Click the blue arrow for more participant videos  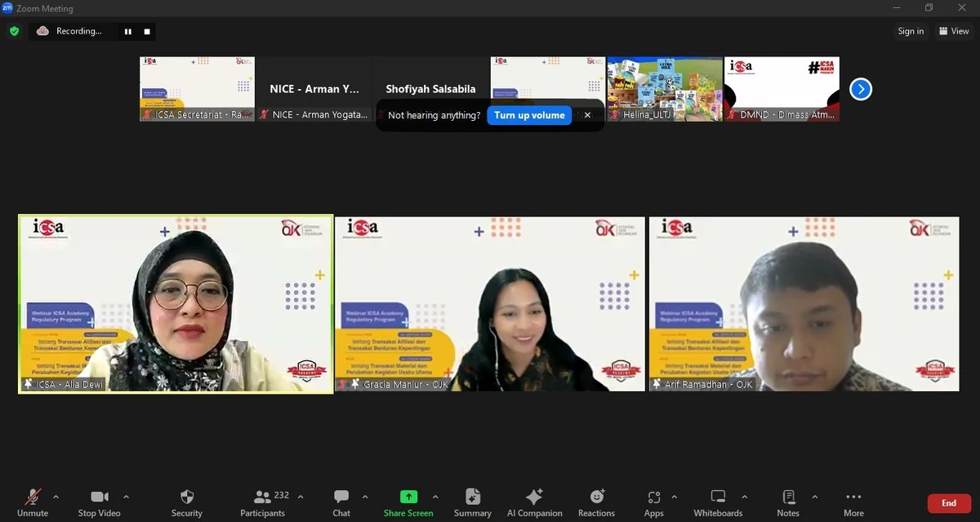pyautogui.click(x=860, y=89)
